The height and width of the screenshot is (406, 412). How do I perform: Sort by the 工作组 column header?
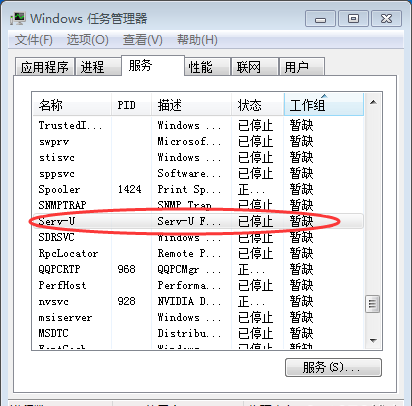point(324,105)
